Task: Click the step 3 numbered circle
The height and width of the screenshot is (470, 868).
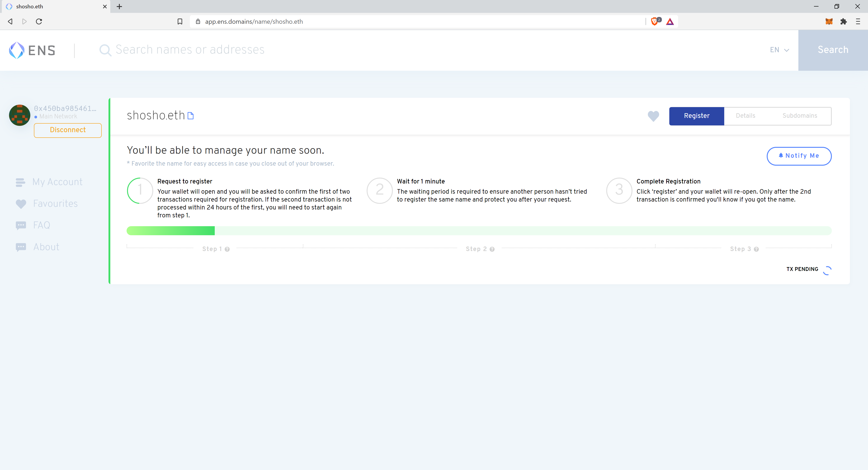Action: 619,190
